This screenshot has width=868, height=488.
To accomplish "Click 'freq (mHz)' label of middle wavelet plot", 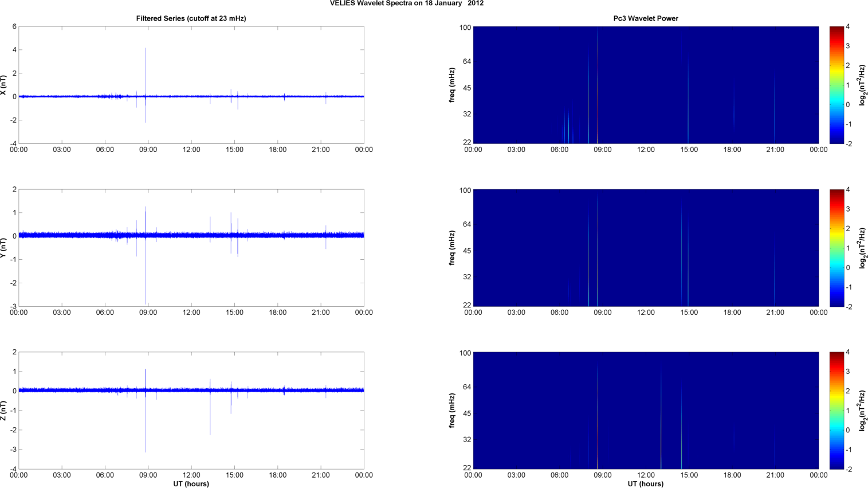I will 452,248.
